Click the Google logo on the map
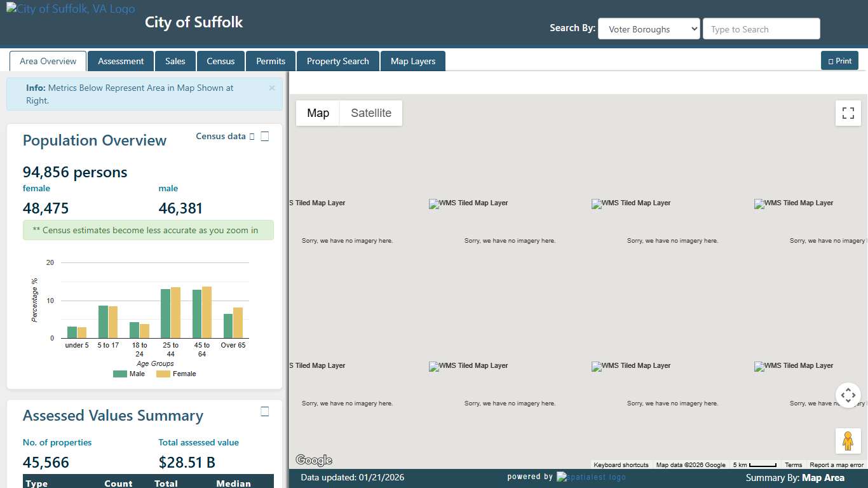The height and width of the screenshot is (488, 868). (x=313, y=459)
